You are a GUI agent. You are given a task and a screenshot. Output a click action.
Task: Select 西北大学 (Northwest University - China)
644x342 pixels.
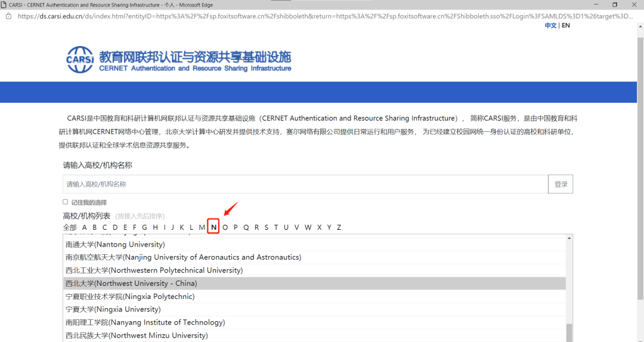point(315,284)
